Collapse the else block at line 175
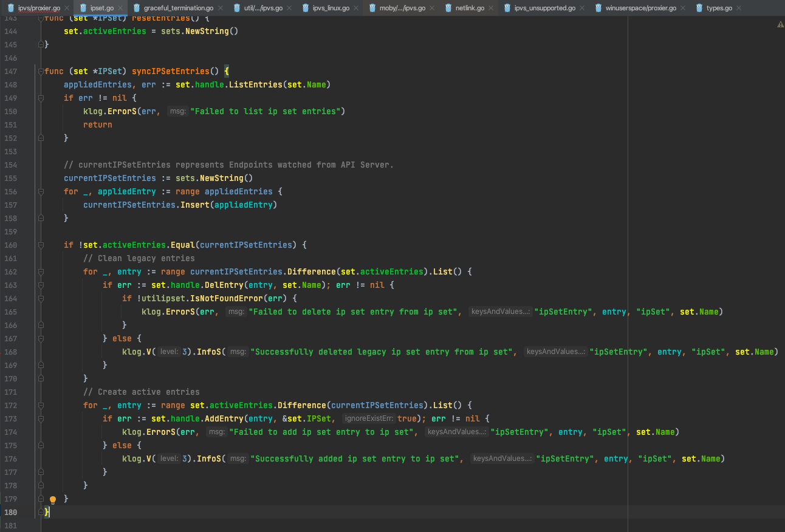Image resolution: width=785 pixels, height=532 pixels. pyautogui.click(x=41, y=445)
